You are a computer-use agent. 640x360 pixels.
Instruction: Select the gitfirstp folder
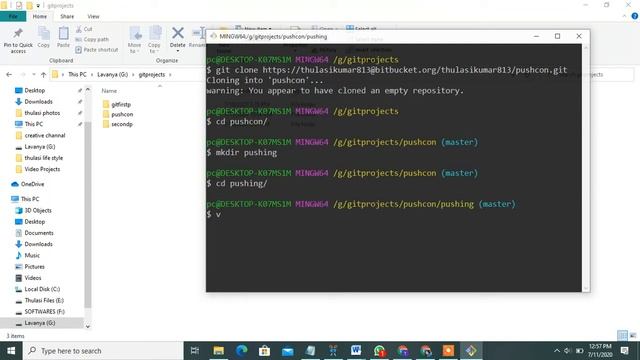117,104
